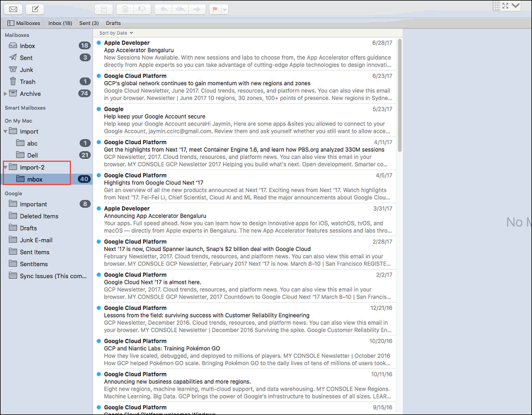This screenshot has width=532, height=415.
Task: Open the Junk mailbox
Action: [x=27, y=70]
